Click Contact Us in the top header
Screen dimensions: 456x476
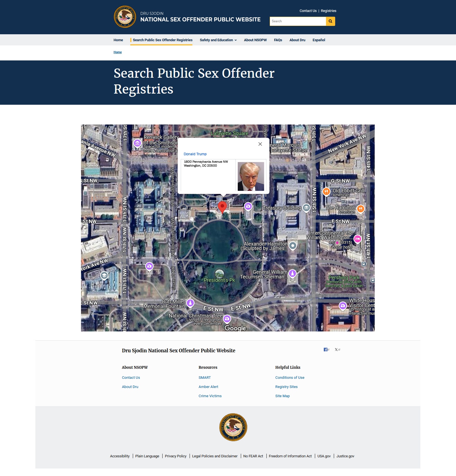pos(308,11)
